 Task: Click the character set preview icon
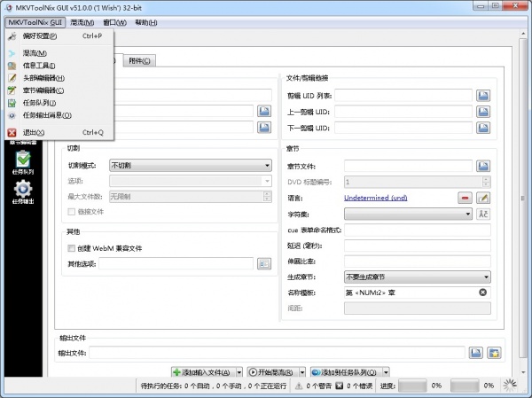483,215
